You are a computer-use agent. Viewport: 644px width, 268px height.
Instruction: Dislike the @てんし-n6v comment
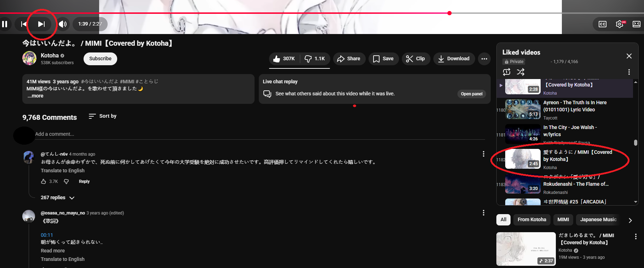coord(66,182)
